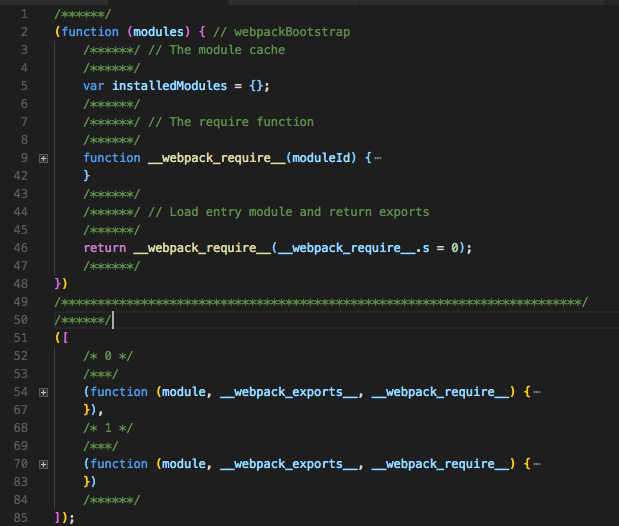Click the 'var' keyword on line 5
Screen dimensions: 619x526
click(x=94, y=86)
